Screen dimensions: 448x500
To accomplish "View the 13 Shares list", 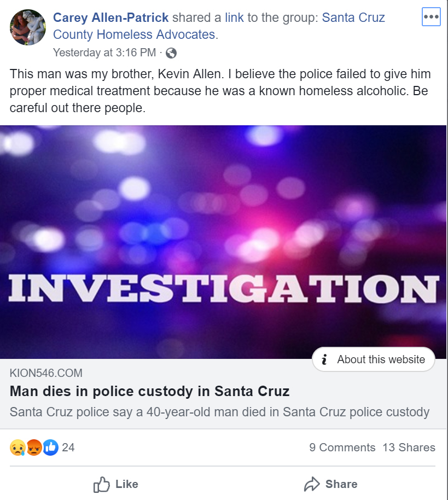I will pyautogui.click(x=409, y=447).
